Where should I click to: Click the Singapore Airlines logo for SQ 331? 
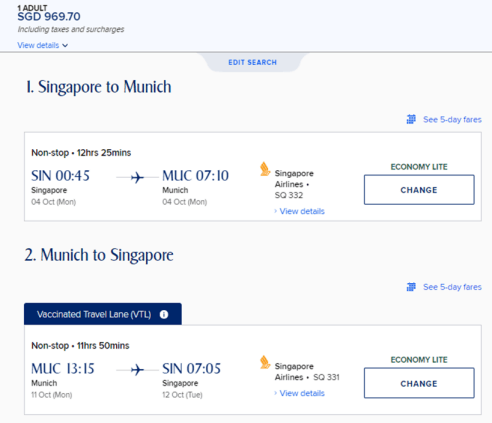click(x=265, y=362)
